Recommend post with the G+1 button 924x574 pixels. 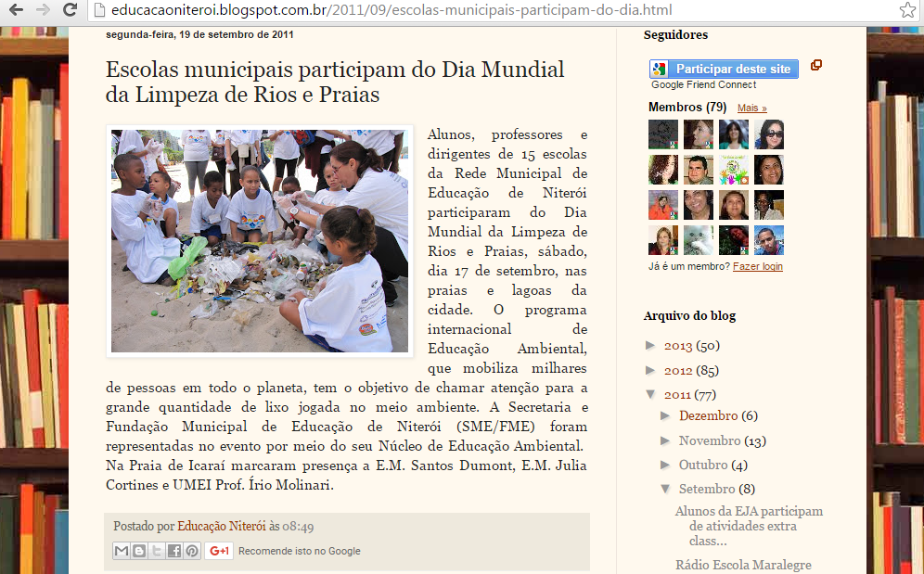click(x=219, y=551)
